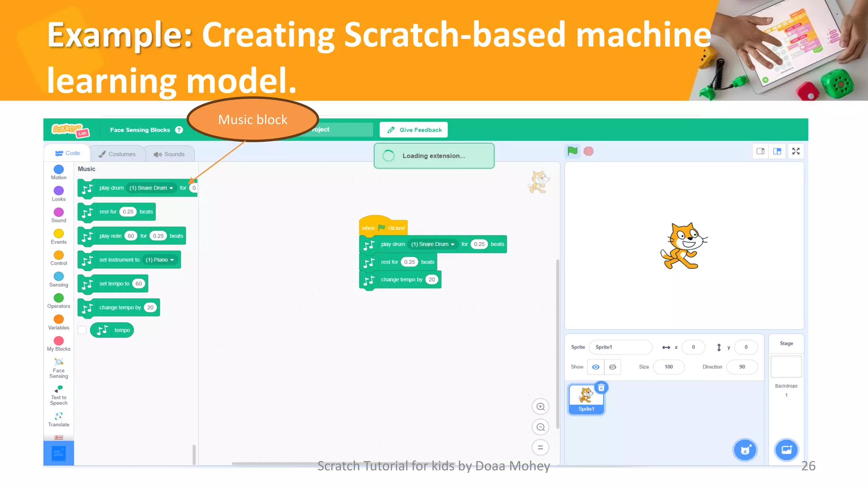Click the red stop button
The width and height of the screenshot is (868, 488).
coord(588,151)
